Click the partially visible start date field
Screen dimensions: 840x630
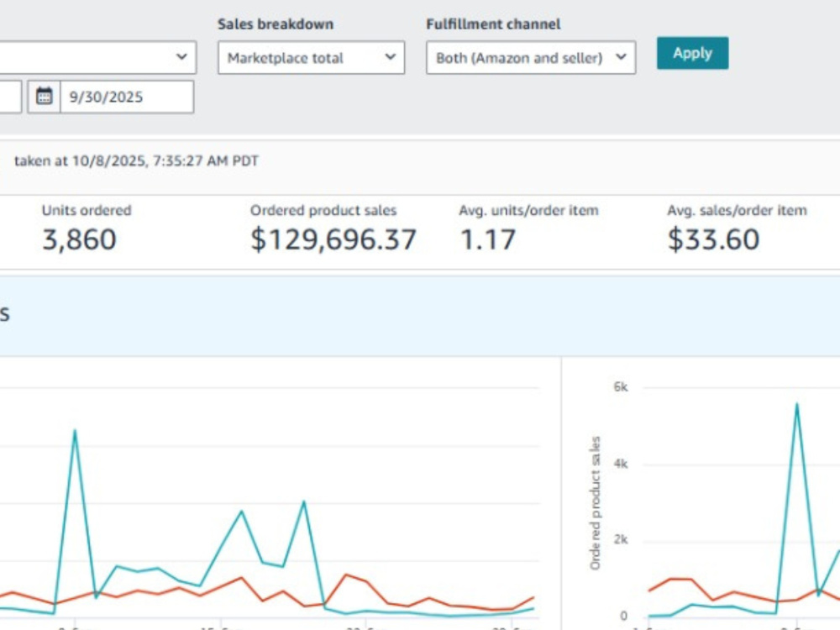[11, 97]
